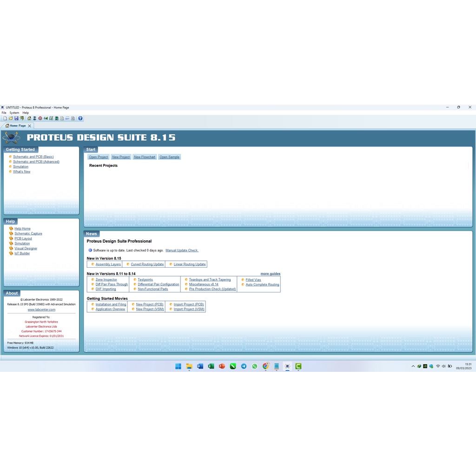Screen dimensions: 476x476
Task: Open Telegram from the Windows taskbar
Action: (x=244, y=366)
